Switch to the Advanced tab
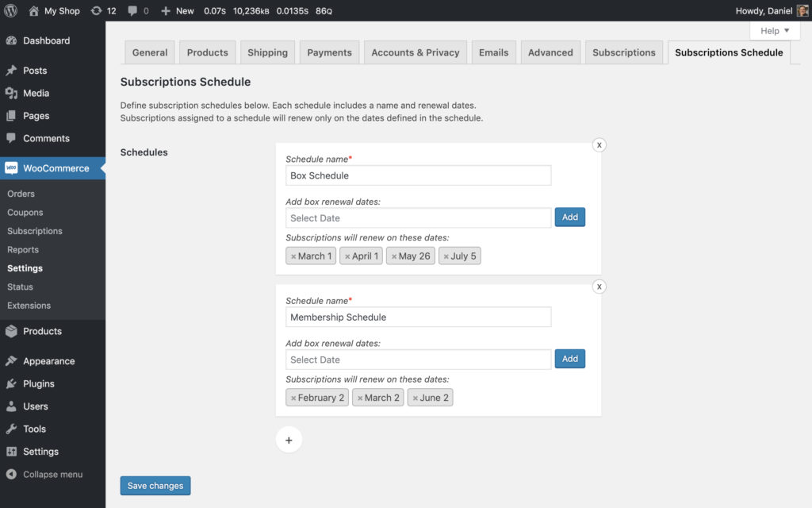Viewport: 812px width, 508px height. [550, 52]
